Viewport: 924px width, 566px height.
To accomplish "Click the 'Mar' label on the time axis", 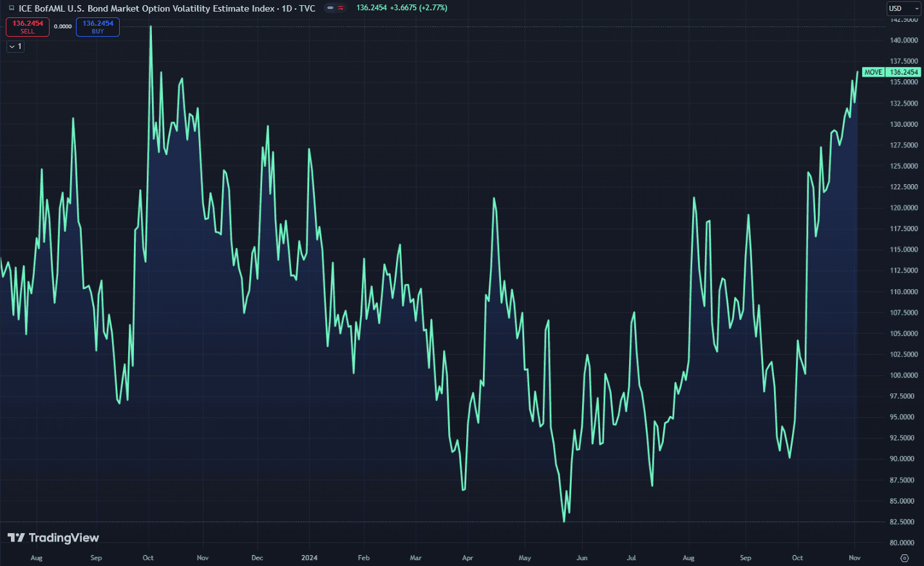I will pos(415,558).
